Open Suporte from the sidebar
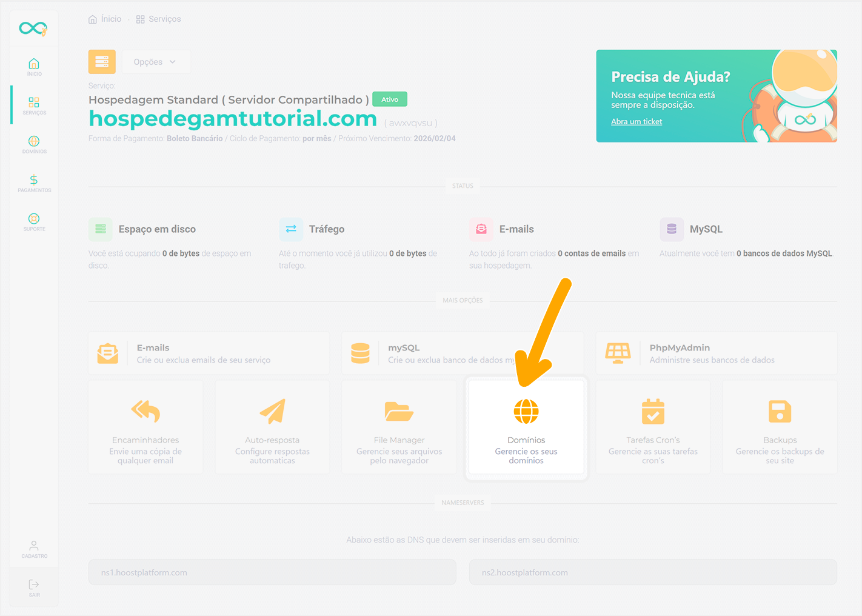 (x=34, y=222)
